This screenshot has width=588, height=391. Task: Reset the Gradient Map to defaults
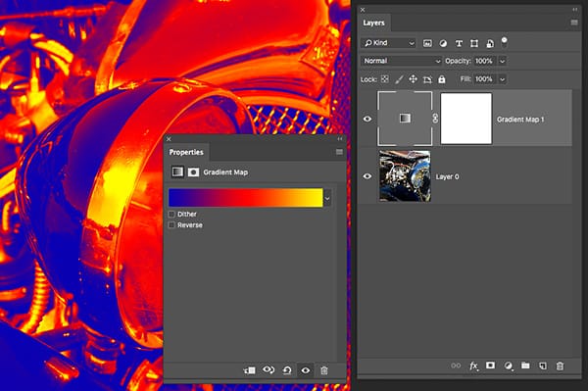click(x=287, y=370)
